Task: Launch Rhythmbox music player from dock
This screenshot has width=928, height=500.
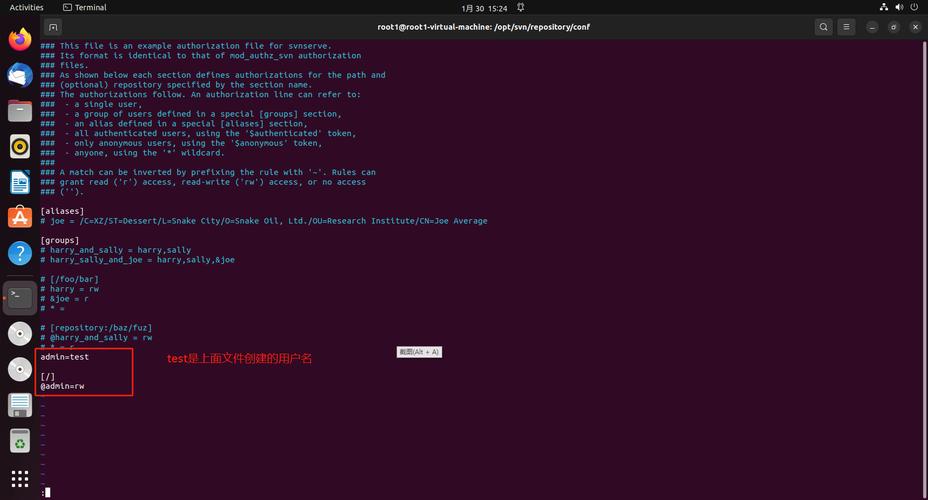Action: coord(20,146)
